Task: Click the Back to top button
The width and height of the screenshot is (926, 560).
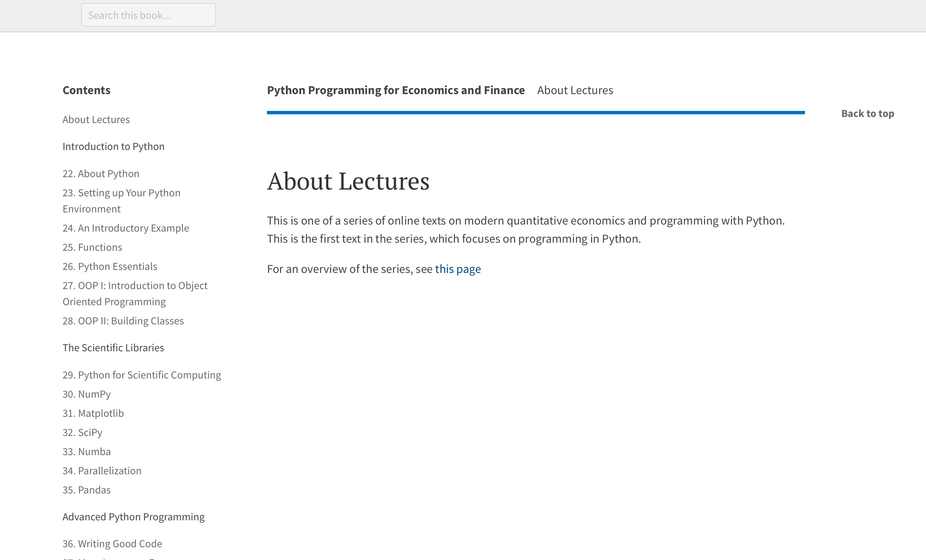Action: click(x=867, y=113)
